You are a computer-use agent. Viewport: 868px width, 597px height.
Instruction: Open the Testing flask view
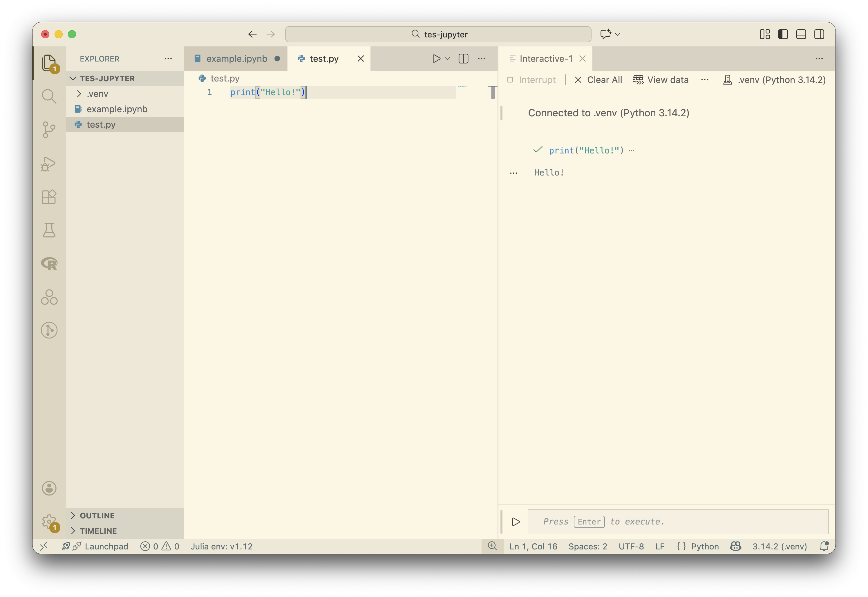point(49,230)
